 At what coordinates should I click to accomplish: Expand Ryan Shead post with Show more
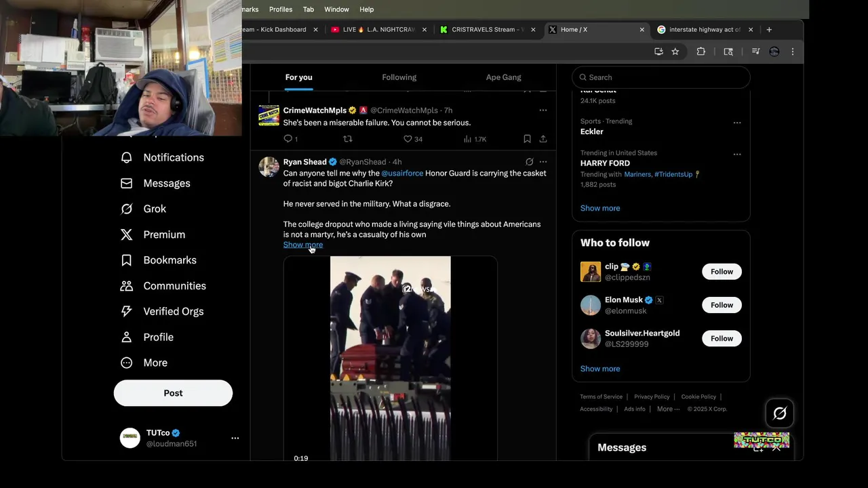point(303,245)
